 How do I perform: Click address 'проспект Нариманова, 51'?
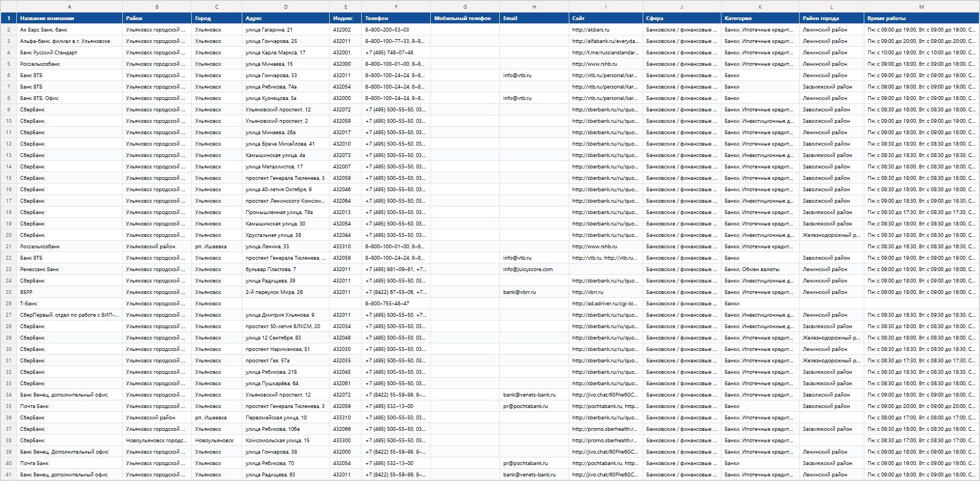(x=286, y=349)
